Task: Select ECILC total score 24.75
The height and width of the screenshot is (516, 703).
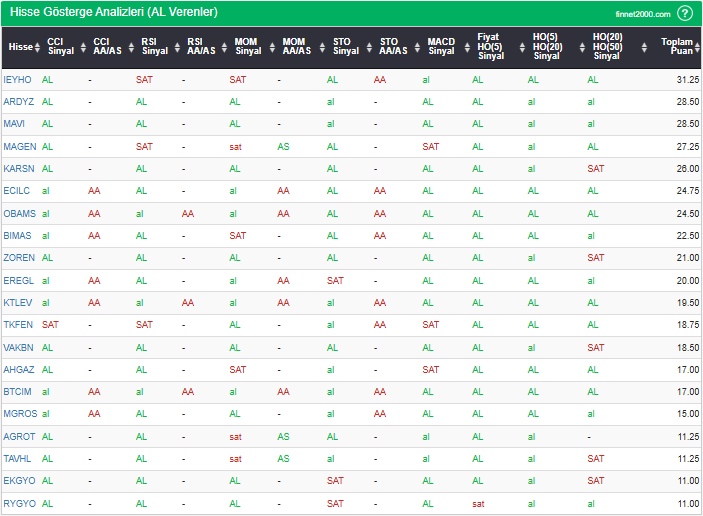Action: [x=688, y=191]
